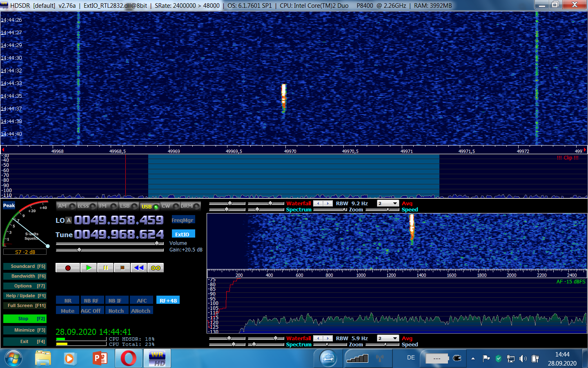Click the upper red Waterfall label
The width and height of the screenshot is (588, 368).
pyautogui.click(x=298, y=203)
